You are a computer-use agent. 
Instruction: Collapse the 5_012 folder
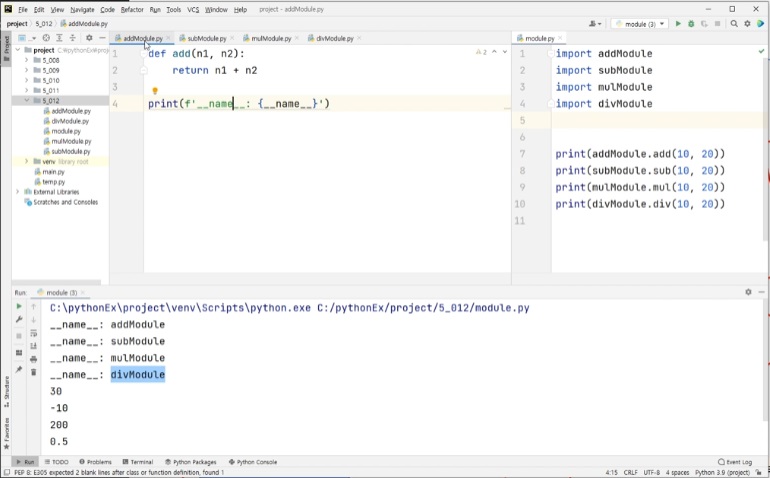click(x=26, y=100)
